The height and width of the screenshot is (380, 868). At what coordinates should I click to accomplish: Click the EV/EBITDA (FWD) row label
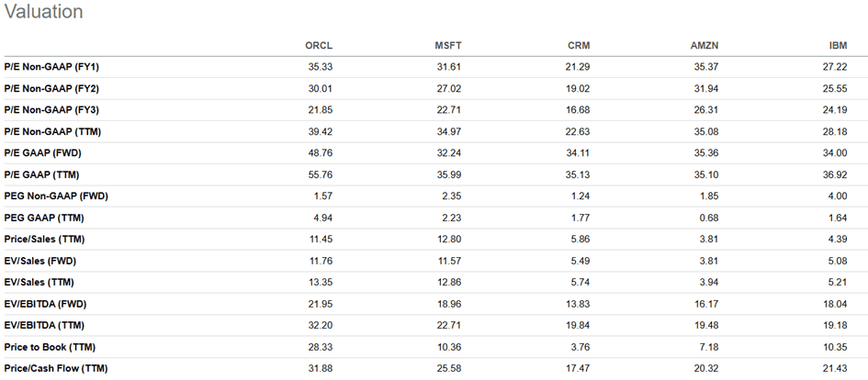(x=44, y=304)
